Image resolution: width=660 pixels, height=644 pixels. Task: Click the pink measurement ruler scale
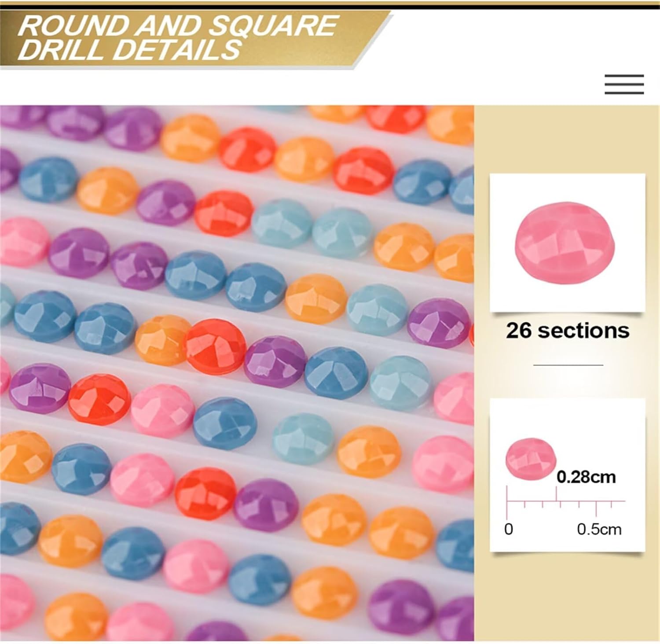coord(566,502)
